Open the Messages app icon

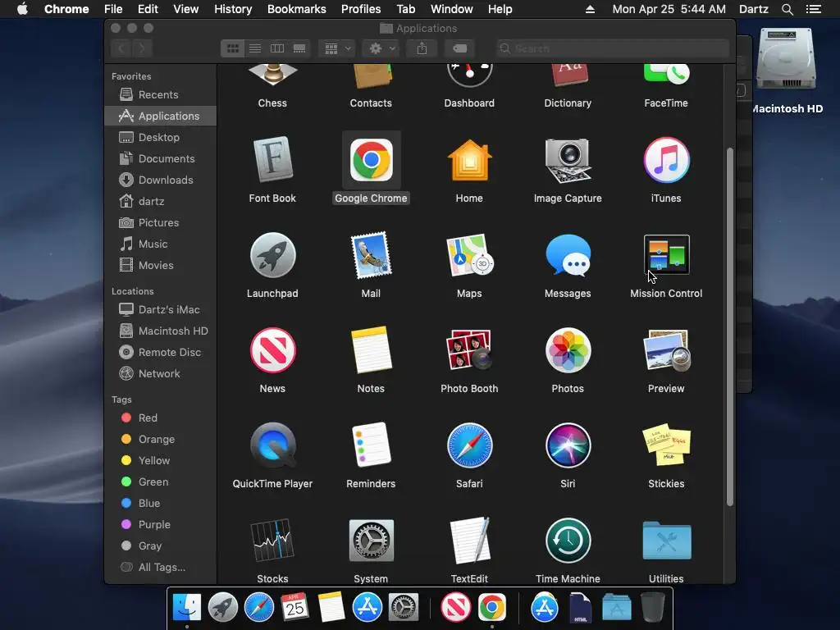(568, 256)
